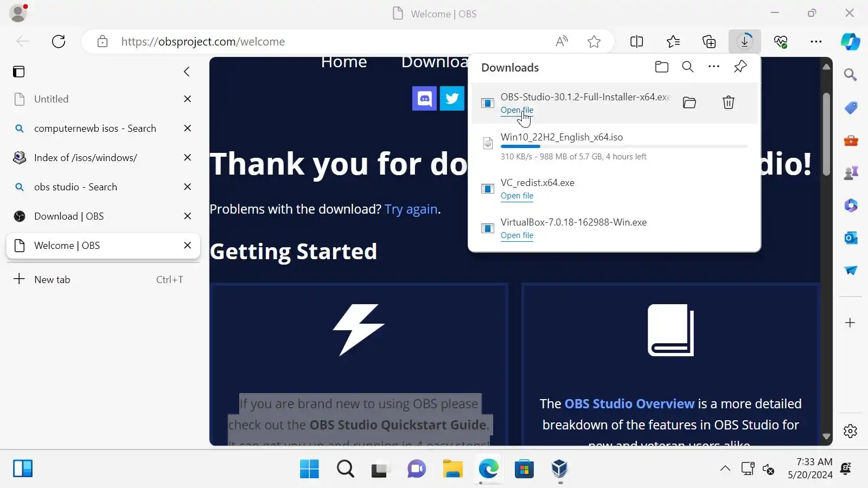Open Tools briefcase sidebar icon

(x=851, y=140)
